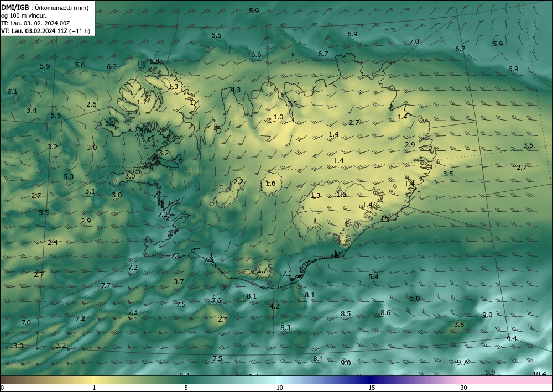
Task: Click the 7.7 value label
Action: 106,285
